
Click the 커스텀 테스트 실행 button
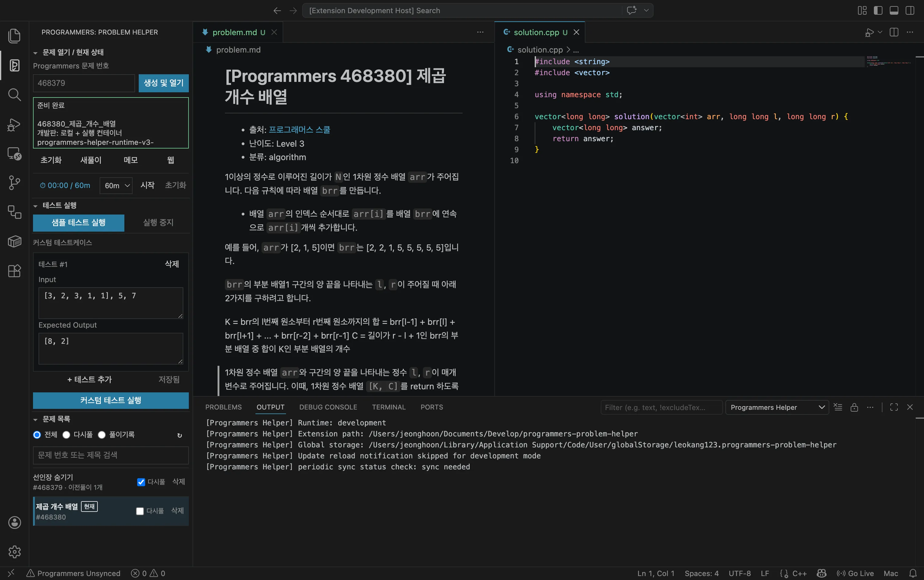(x=111, y=401)
